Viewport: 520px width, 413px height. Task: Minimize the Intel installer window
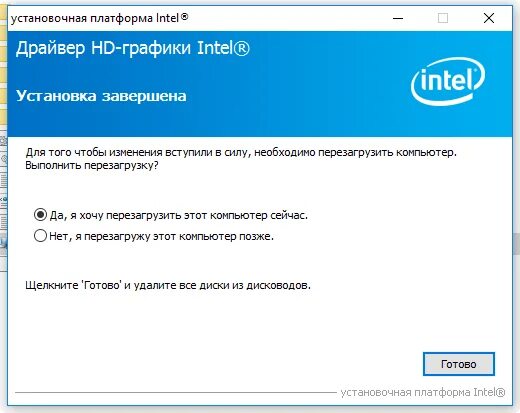coord(398,18)
